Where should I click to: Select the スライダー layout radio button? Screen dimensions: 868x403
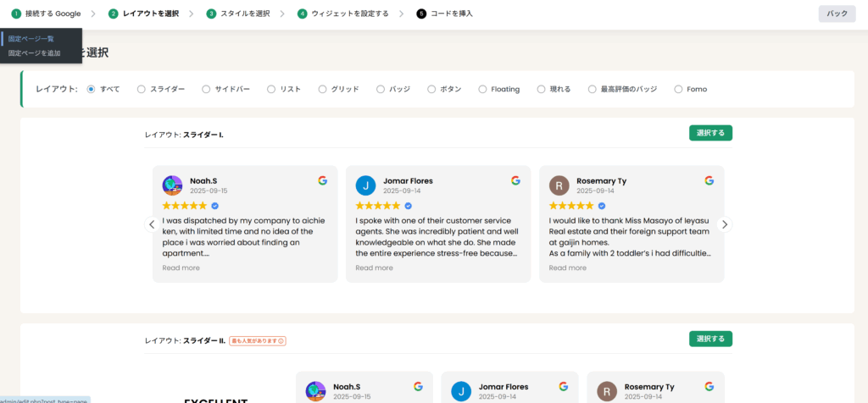point(142,89)
